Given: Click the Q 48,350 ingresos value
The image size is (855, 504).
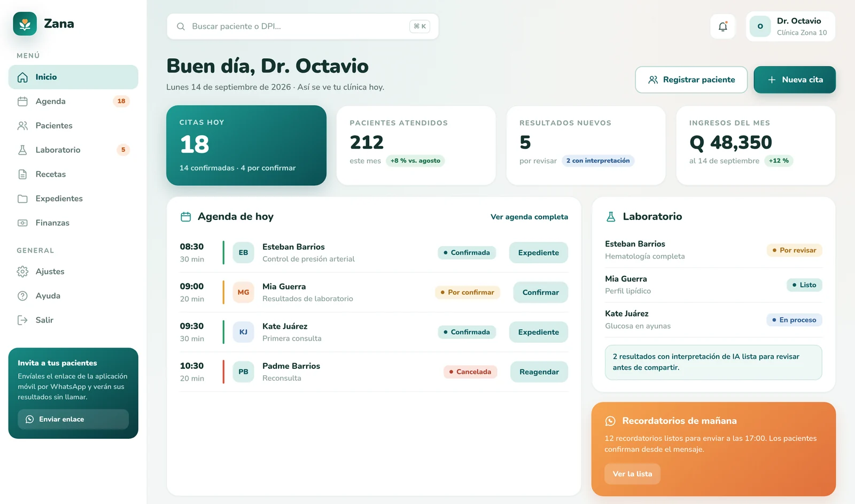Looking at the screenshot, I should click(x=730, y=143).
